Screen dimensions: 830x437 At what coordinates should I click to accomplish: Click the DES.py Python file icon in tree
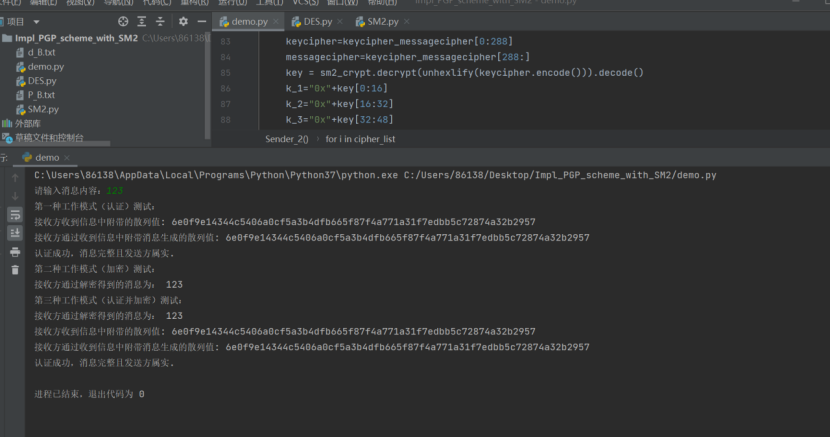[21, 81]
